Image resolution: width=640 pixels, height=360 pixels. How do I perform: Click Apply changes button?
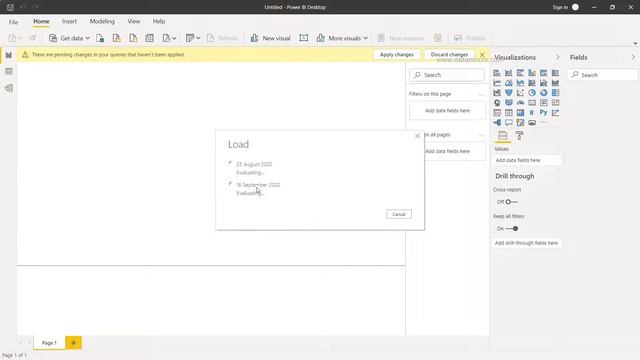click(x=396, y=54)
